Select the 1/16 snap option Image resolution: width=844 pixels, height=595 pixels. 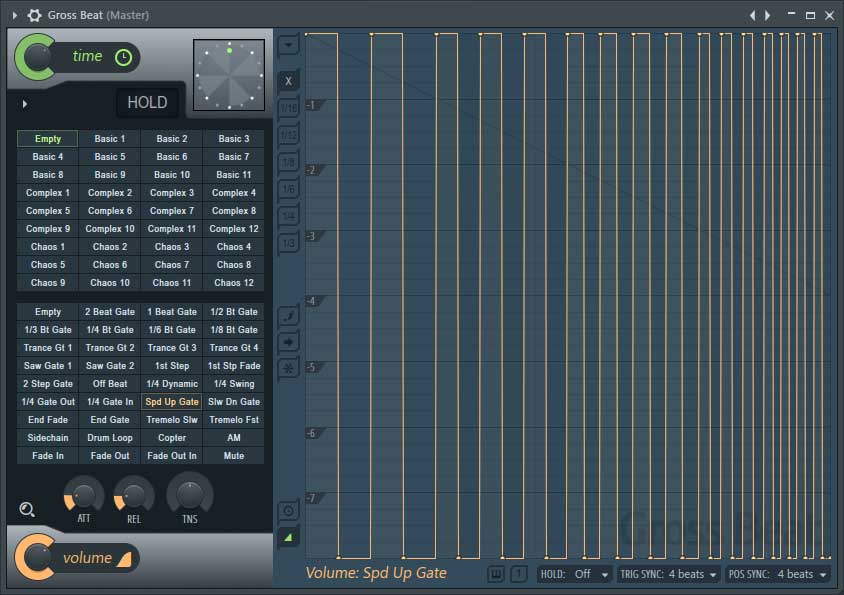[x=288, y=107]
